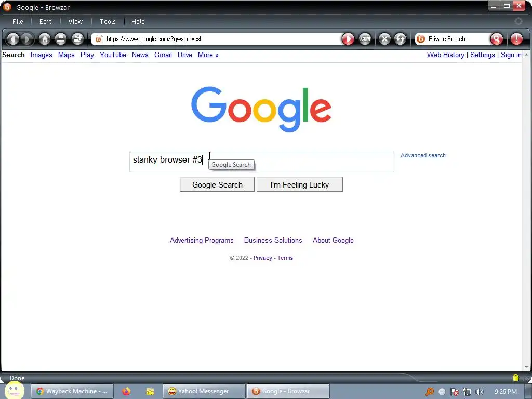Open the File menu
Screen dimensions: 532x399
coord(18,21)
